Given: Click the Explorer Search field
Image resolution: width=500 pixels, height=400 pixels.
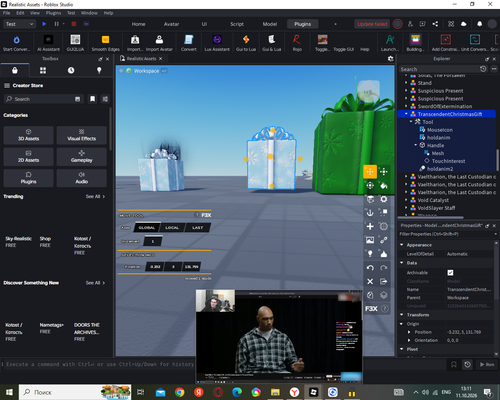Looking at the screenshot, I should (439, 69).
